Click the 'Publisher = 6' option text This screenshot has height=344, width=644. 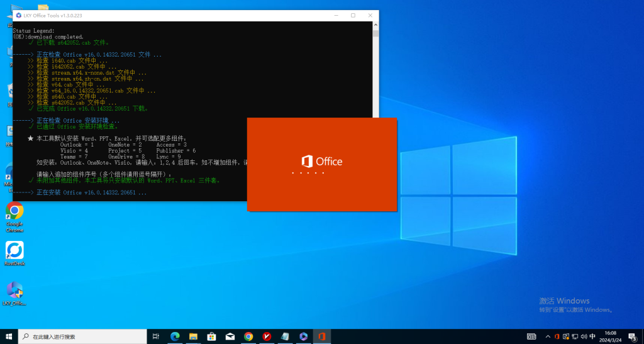(x=176, y=151)
